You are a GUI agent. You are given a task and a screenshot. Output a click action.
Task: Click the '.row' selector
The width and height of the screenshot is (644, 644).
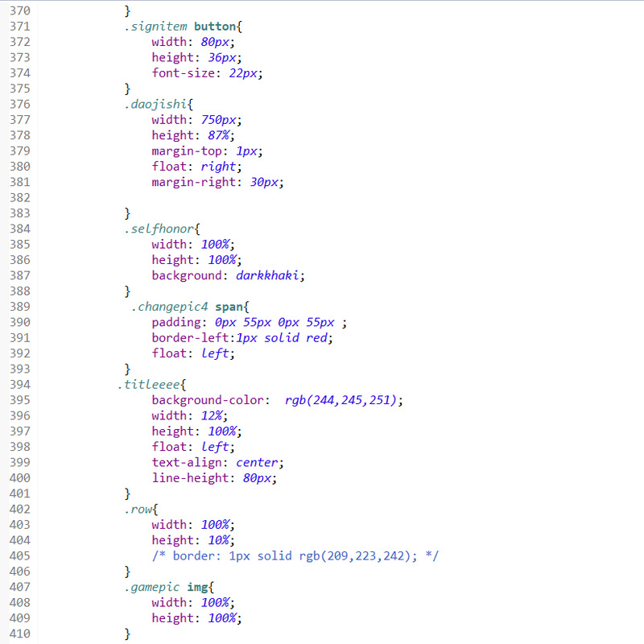click(138, 510)
